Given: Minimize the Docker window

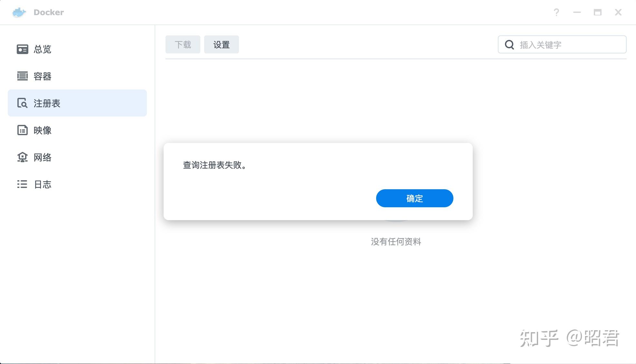Looking at the screenshot, I should (x=577, y=13).
